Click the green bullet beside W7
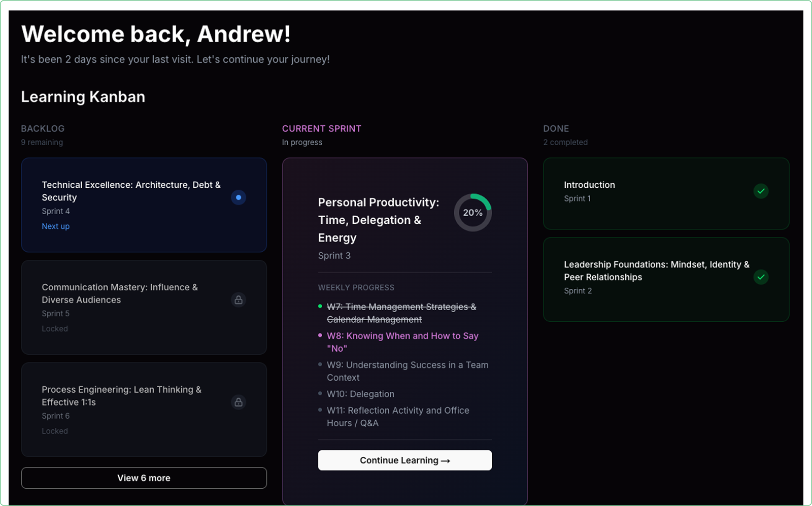The height and width of the screenshot is (506, 812). click(320, 307)
